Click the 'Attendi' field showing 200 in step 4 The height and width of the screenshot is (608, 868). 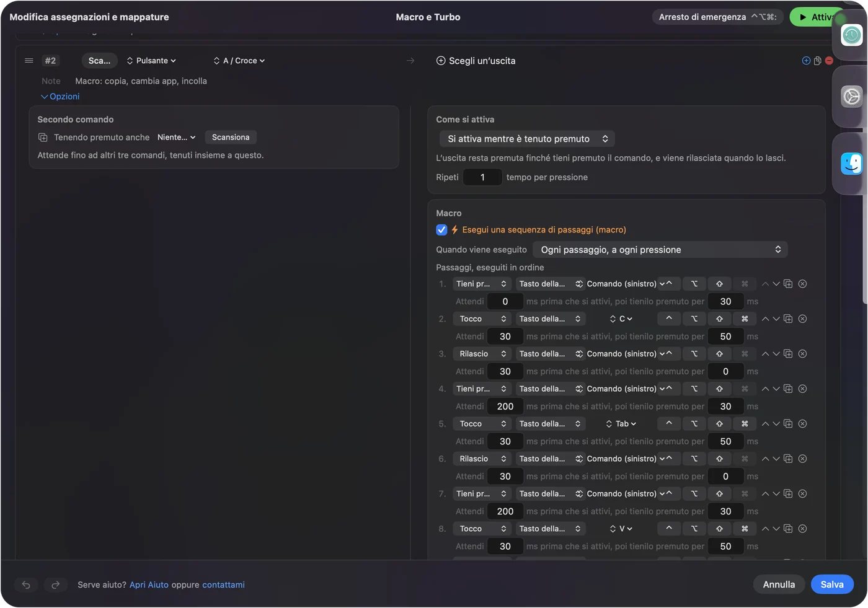(x=505, y=407)
